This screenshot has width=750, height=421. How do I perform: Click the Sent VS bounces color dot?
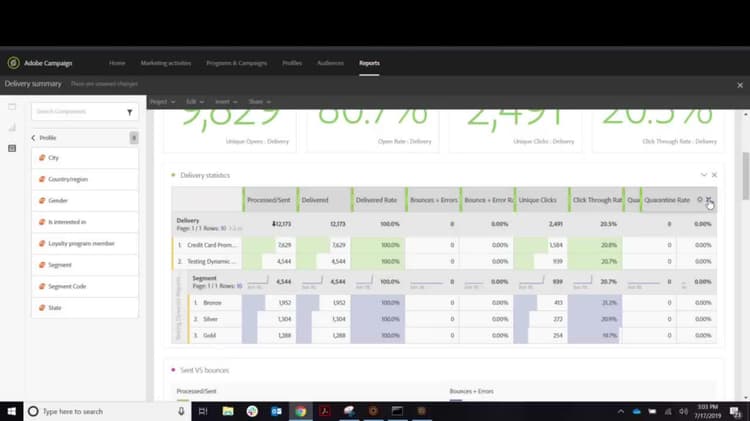click(x=173, y=370)
